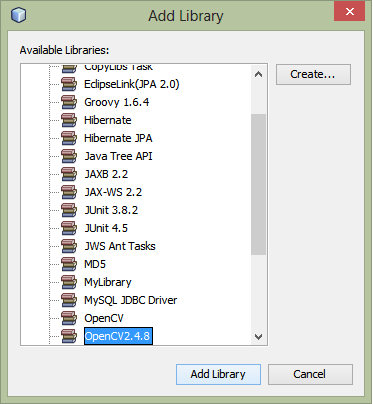Select JWS Ant Tasks library
The height and width of the screenshot is (404, 373).
[120, 246]
